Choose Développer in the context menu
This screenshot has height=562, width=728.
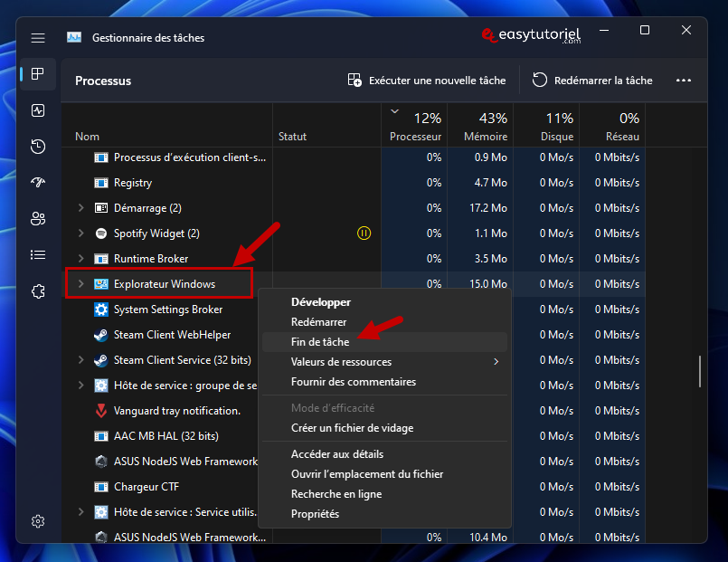pyautogui.click(x=384, y=302)
